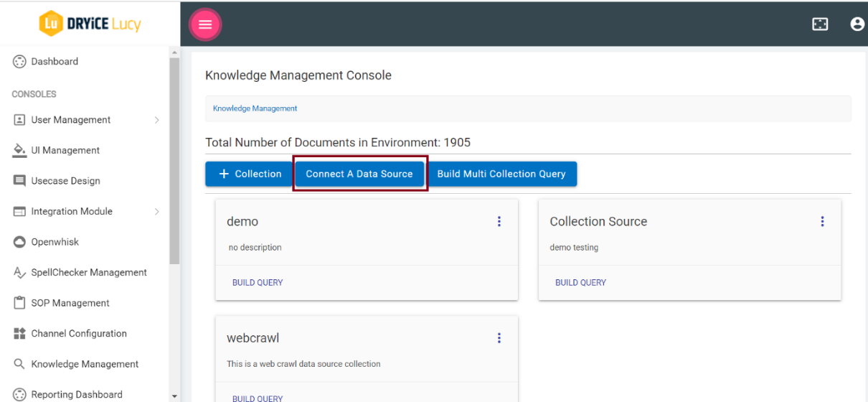
Task: Click the Knowledge Management breadcrumb link
Action: pos(255,108)
